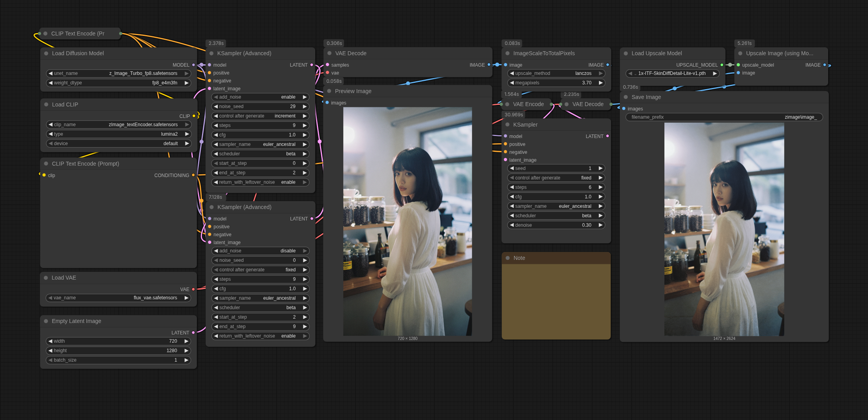Collapse the Note node using its title dot
Viewport: 868px width, 420px height.
508,258
